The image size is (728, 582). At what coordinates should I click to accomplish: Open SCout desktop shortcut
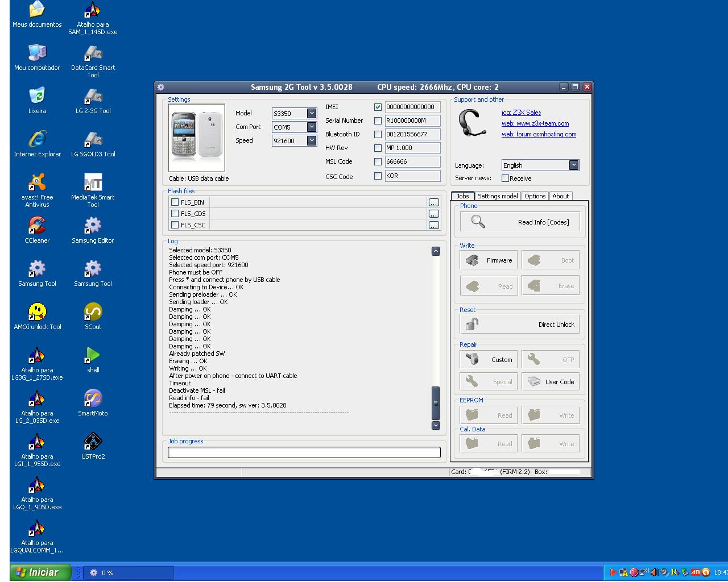93,316
